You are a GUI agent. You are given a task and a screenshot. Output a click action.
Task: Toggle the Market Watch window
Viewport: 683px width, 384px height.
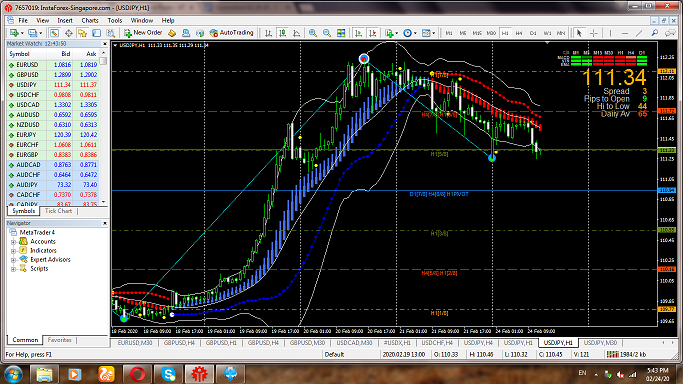(54, 33)
